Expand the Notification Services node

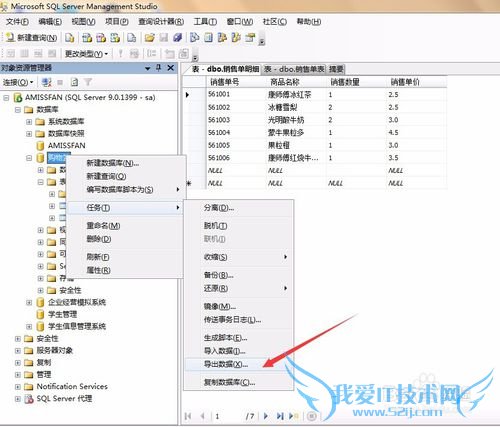click(18, 387)
